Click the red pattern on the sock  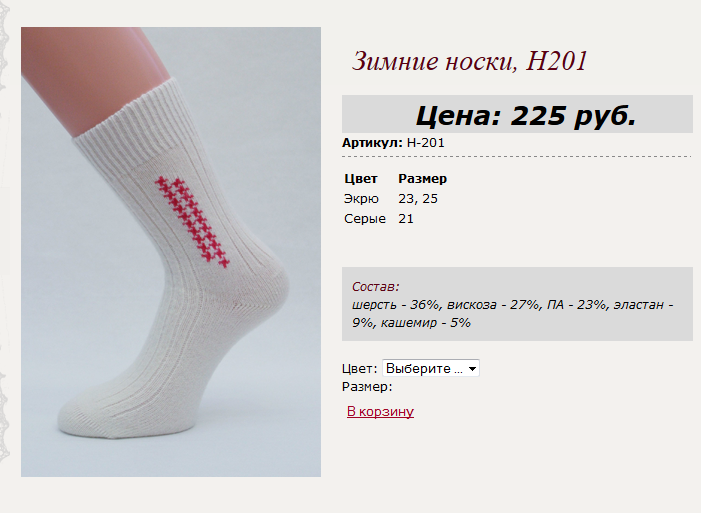click(193, 222)
